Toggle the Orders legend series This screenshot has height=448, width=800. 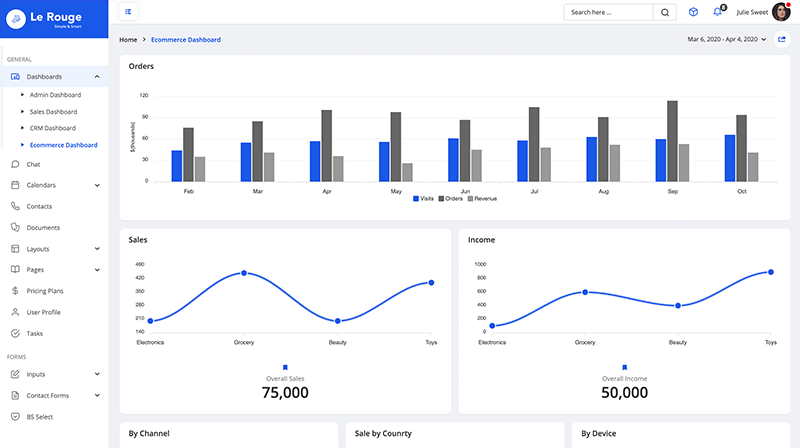click(x=453, y=198)
